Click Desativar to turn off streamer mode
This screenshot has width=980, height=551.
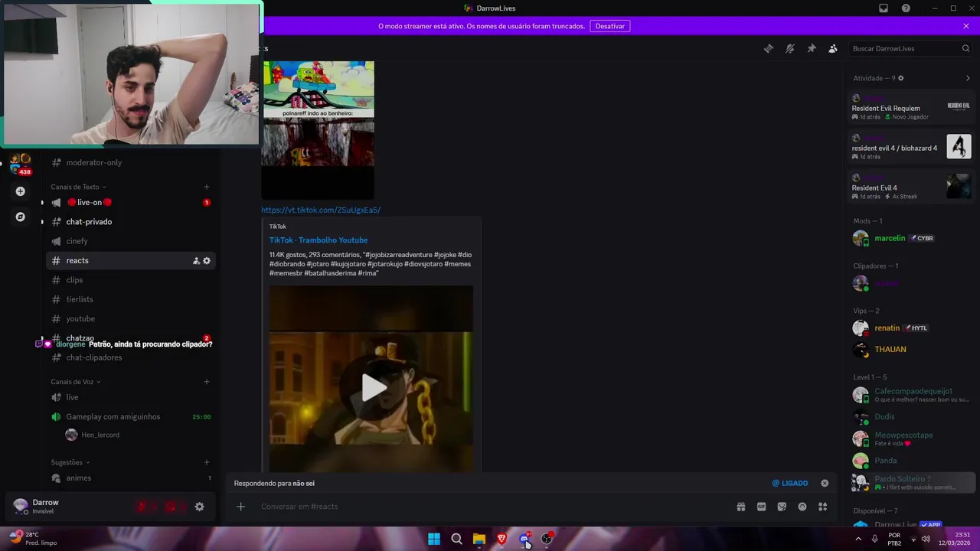[x=610, y=26]
